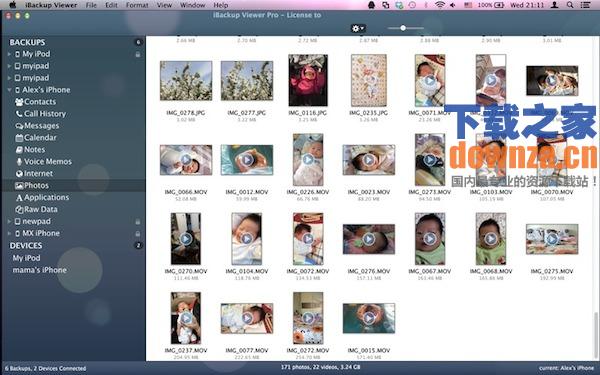Click the volume icon in menu bar

pos(453,5)
